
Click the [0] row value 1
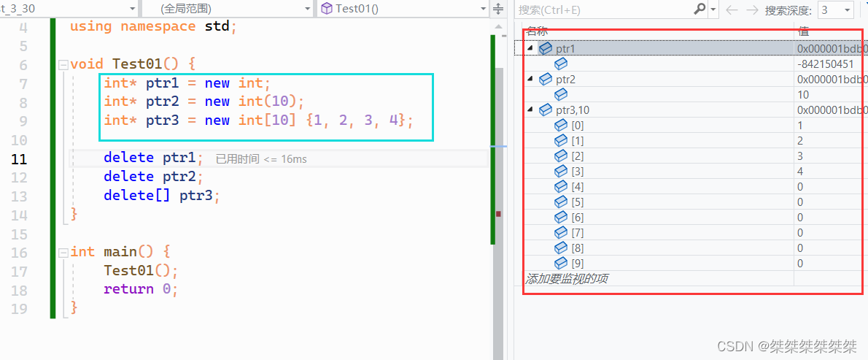(x=800, y=125)
